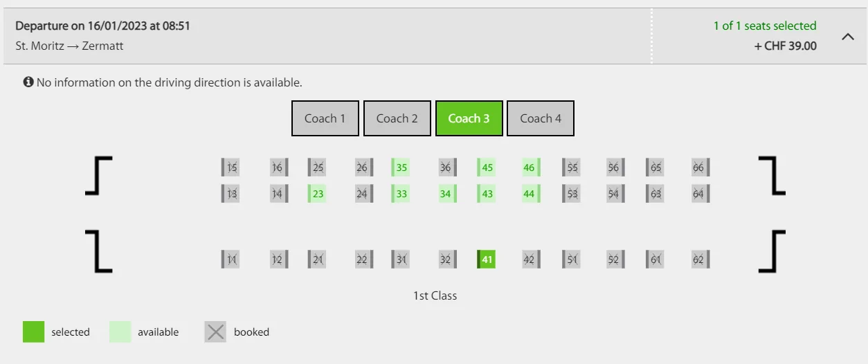Image resolution: width=868 pixels, height=364 pixels.
Task: Select available seat 34
Action: [447, 194]
